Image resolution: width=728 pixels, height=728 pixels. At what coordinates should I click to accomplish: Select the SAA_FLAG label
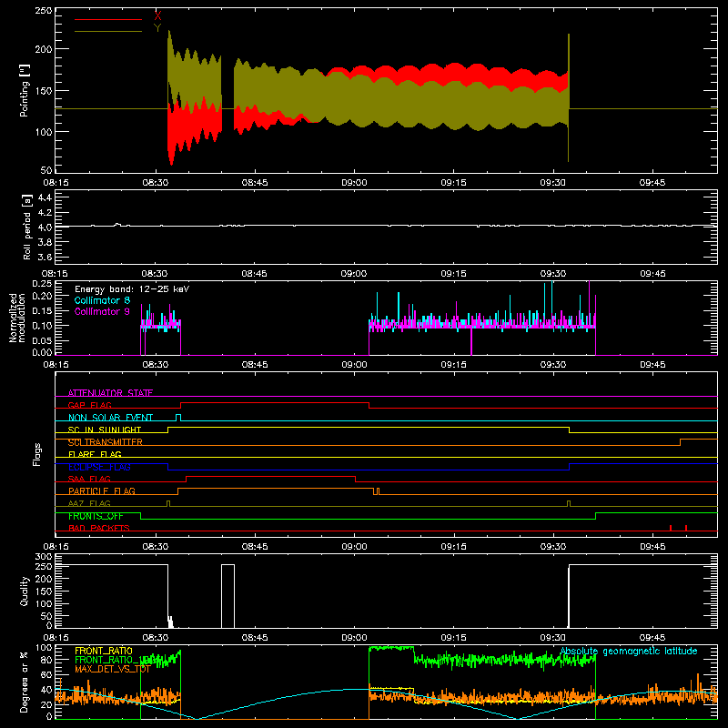pos(89,479)
